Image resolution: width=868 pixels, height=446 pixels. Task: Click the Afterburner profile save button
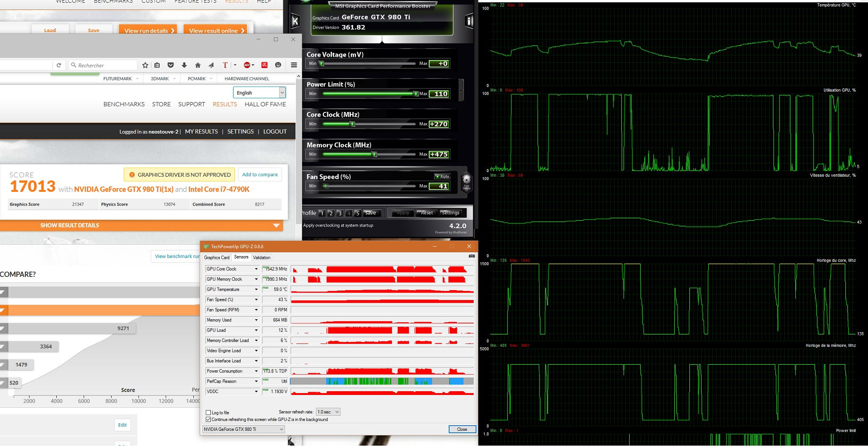click(371, 213)
